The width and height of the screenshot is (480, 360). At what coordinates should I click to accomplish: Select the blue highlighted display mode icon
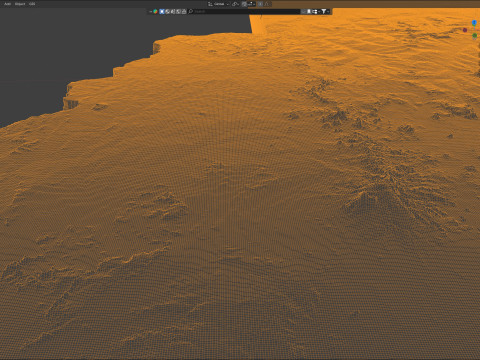click(x=162, y=12)
